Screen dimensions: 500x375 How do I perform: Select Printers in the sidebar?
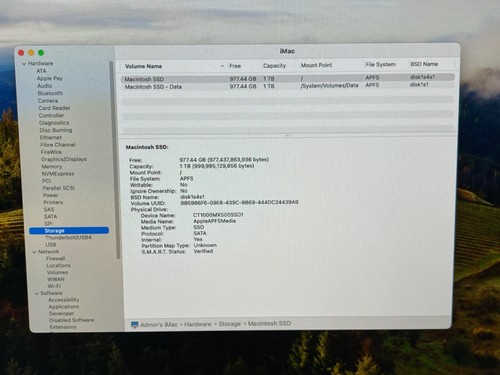pyautogui.click(x=53, y=202)
